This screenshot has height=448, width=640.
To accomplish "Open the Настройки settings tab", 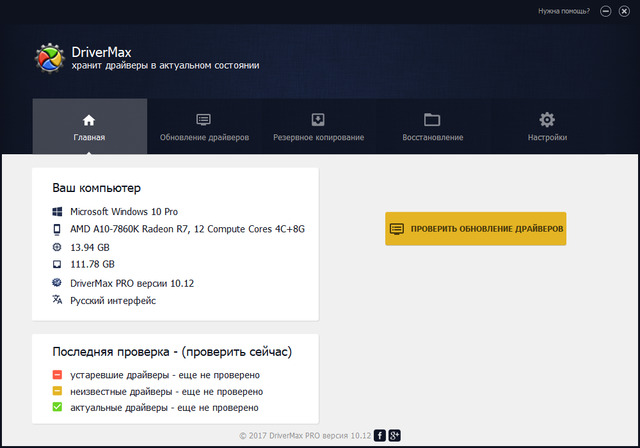I will pyautogui.click(x=547, y=127).
